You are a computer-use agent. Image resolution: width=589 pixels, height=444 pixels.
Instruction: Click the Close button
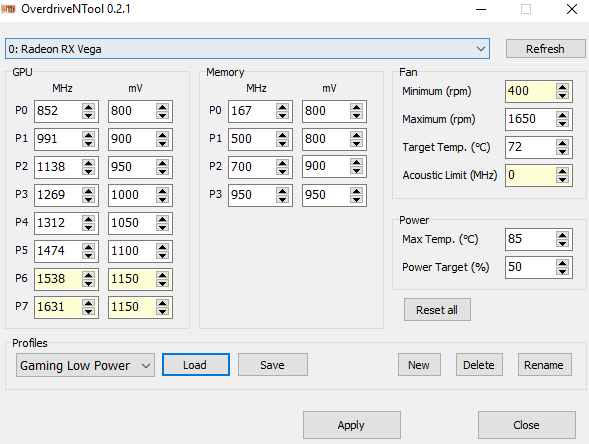click(x=527, y=425)
